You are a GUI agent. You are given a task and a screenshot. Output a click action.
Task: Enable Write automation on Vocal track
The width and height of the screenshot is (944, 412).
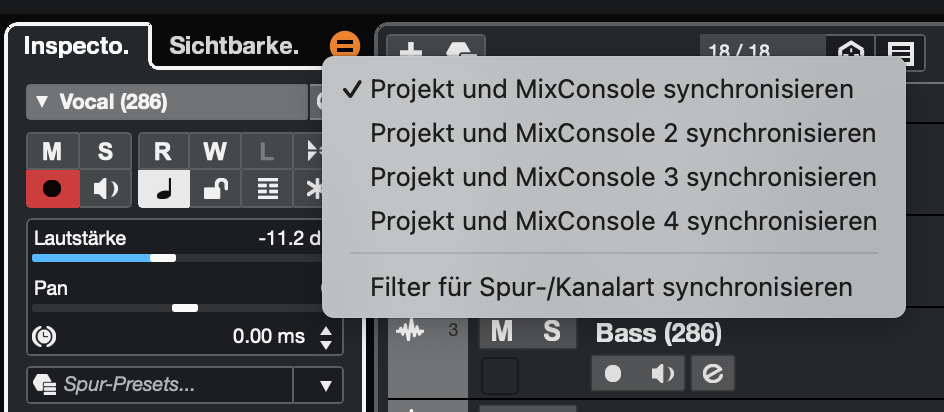[215, 152]
